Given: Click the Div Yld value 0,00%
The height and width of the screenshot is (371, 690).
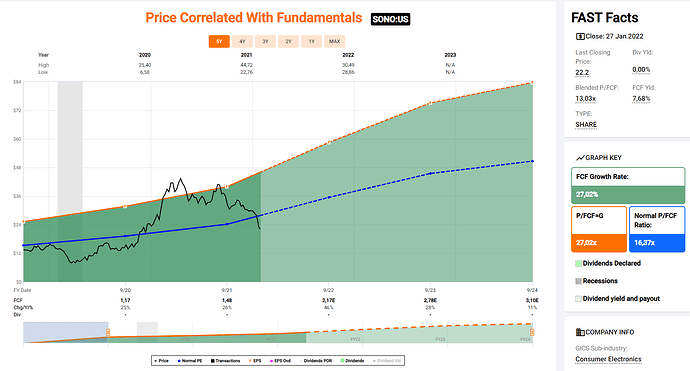Looking at the screenshot, I should [x=641, y=70].
